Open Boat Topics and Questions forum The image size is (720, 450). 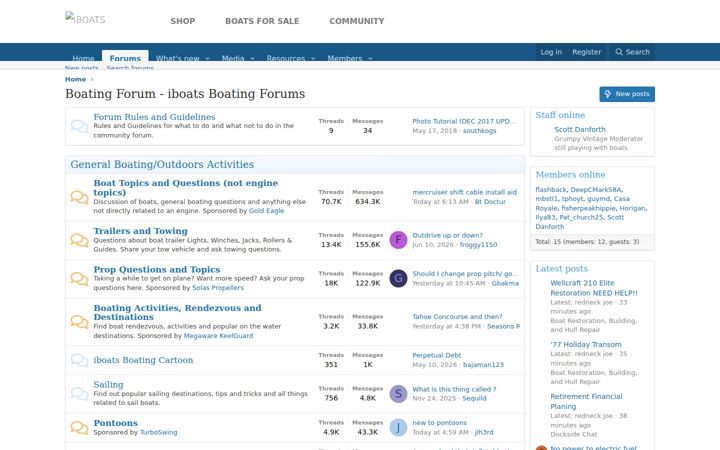click(186, 187)
